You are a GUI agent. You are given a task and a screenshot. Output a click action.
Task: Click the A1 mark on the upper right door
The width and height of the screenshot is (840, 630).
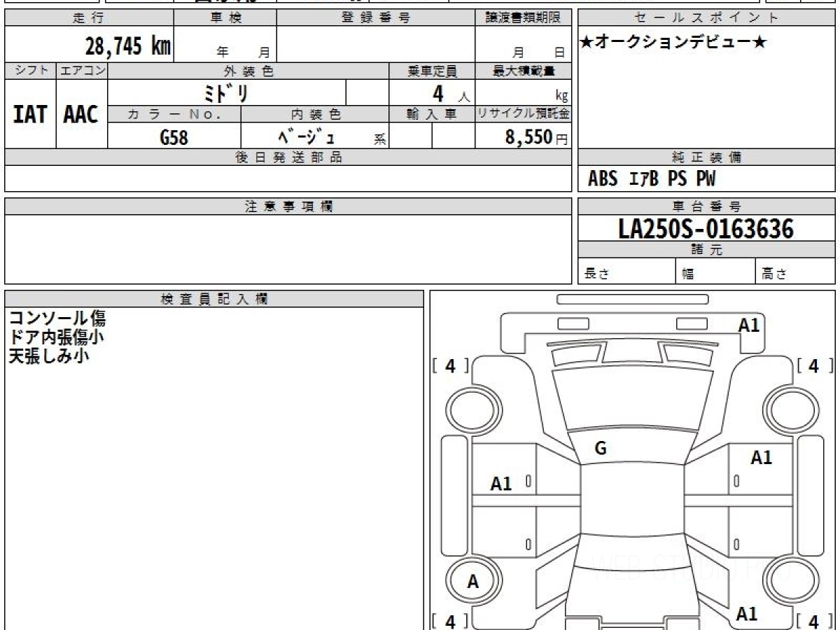point(762,458)
